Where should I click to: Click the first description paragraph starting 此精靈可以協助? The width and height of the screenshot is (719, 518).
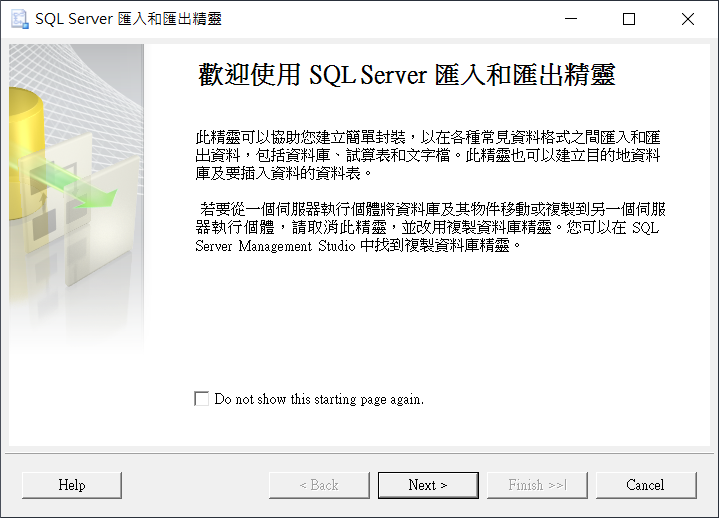[x=427, y=155]
